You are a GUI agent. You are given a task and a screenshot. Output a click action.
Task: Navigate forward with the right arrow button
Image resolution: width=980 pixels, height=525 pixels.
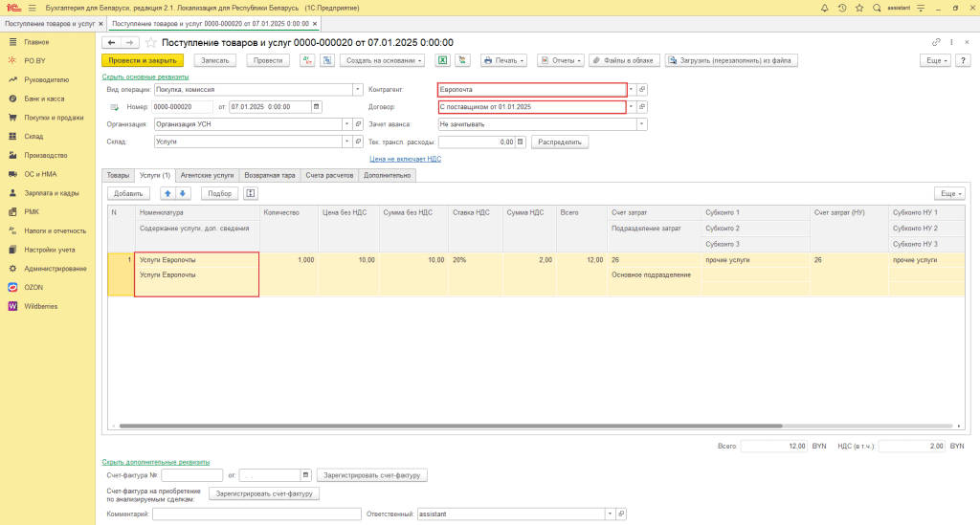coord(129,42)
